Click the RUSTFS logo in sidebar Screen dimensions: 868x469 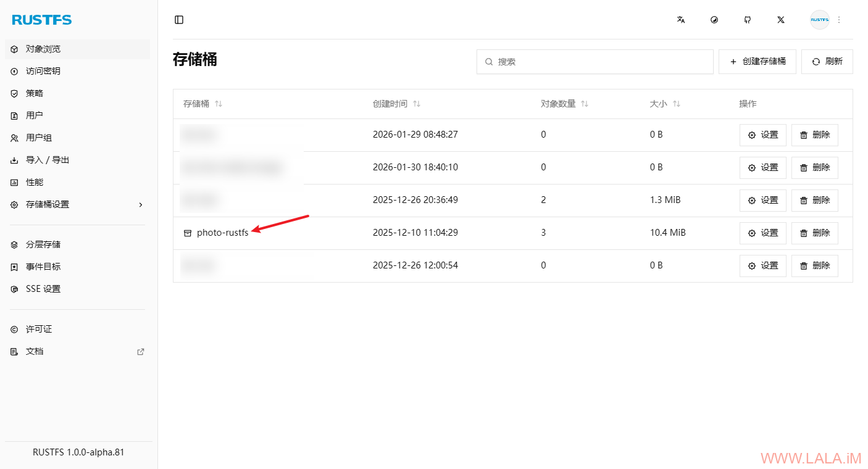click(x=42, y=20)
